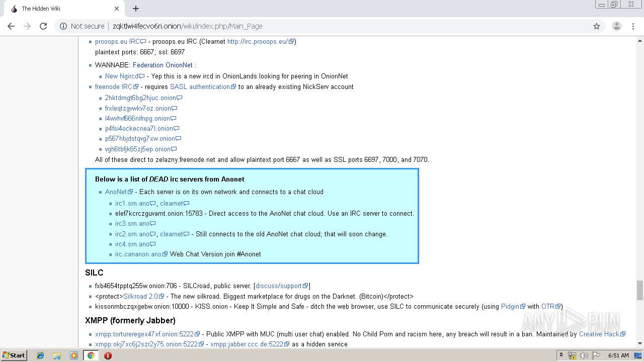
Task: Show hidden system tray icons
Action: coord(561,355)
